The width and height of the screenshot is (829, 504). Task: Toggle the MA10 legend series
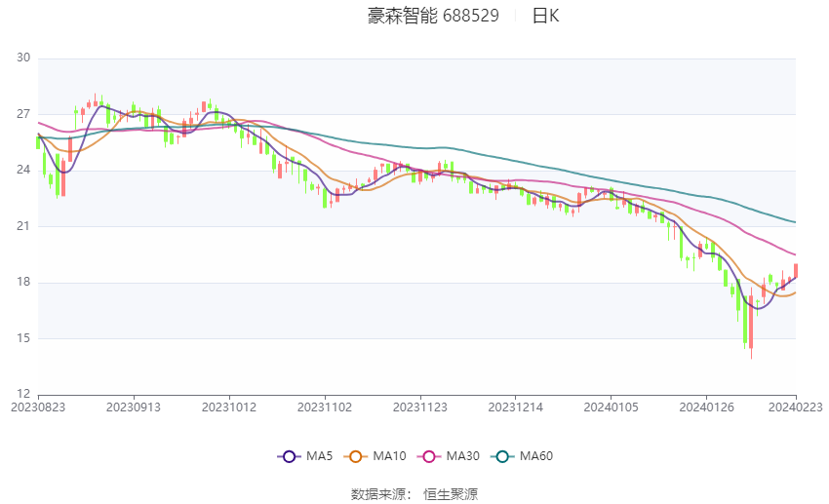pos(375,456)
